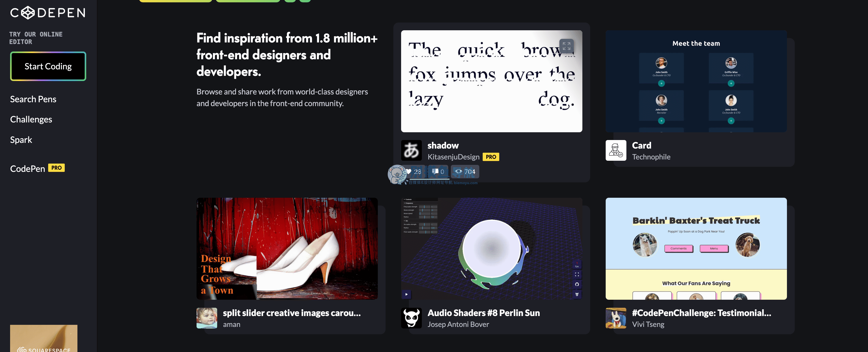This screenshot has height=352, width=868.
Task: Open Spark in sidebar
Action: point(21,140)
